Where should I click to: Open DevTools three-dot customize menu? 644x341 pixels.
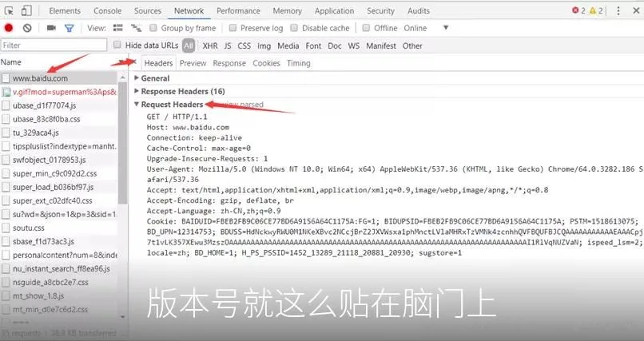pos(618,10)
